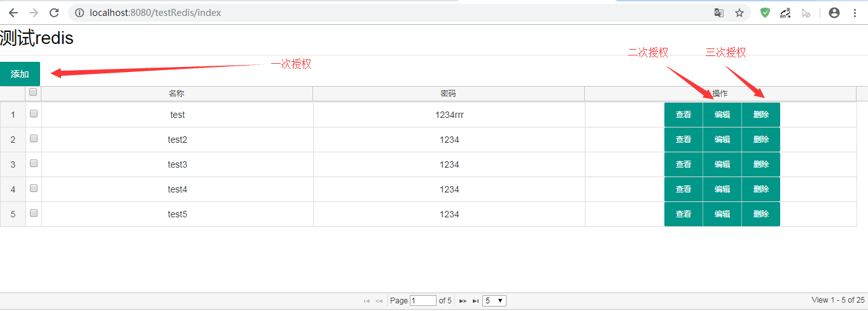Open the rows-per-page dropdown showing 5
Screen dimensions: 868x311
tap(494, 301)
